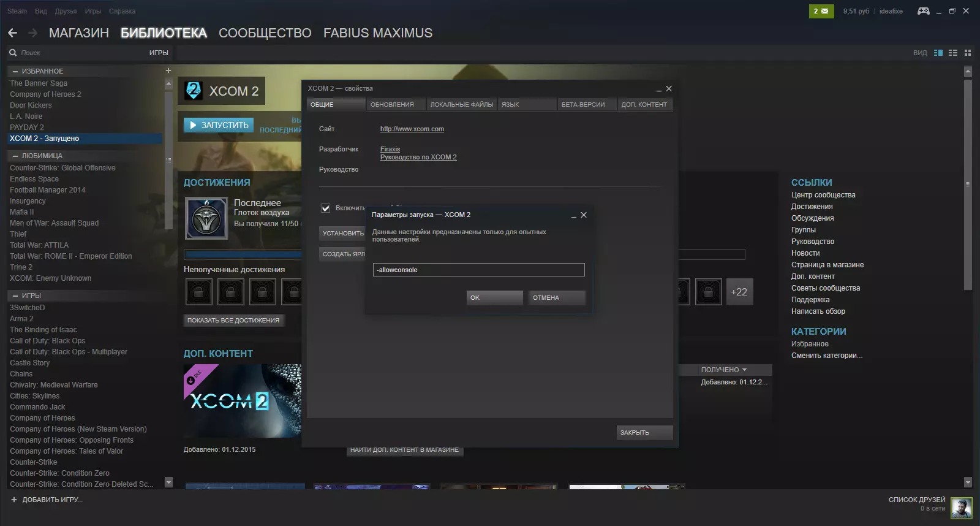The width and height of the screenshot is (980, 526).
Task: Open Страница в магазине link
Action: pyautogui.click(x=827, y=265)
